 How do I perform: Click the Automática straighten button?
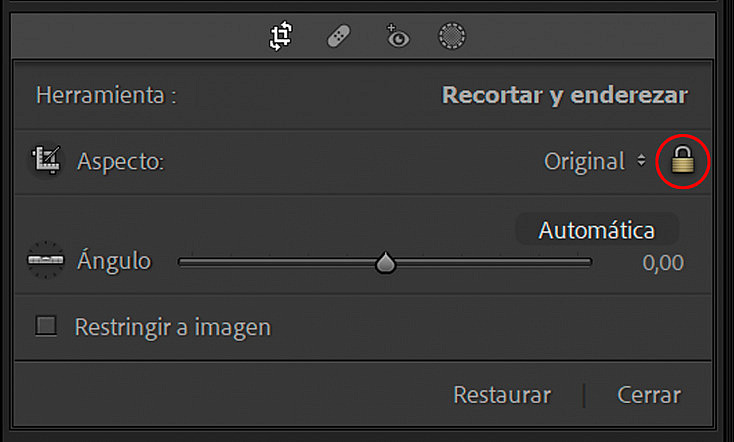click(x=597, y=230)
